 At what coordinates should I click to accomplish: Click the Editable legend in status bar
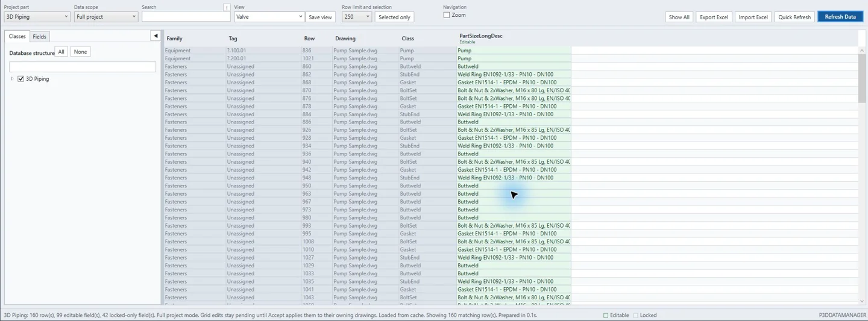pos(616,315)
